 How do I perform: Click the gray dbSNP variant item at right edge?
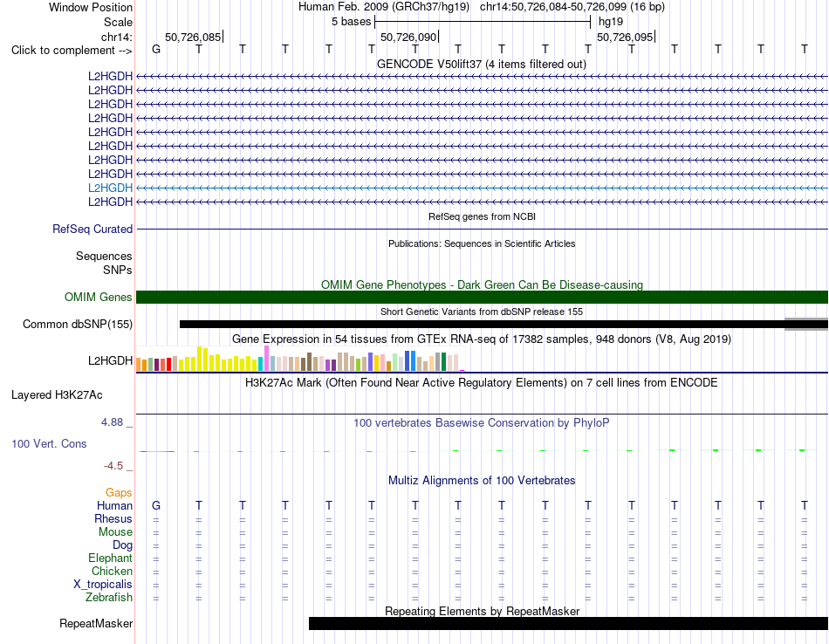[806, 324]
